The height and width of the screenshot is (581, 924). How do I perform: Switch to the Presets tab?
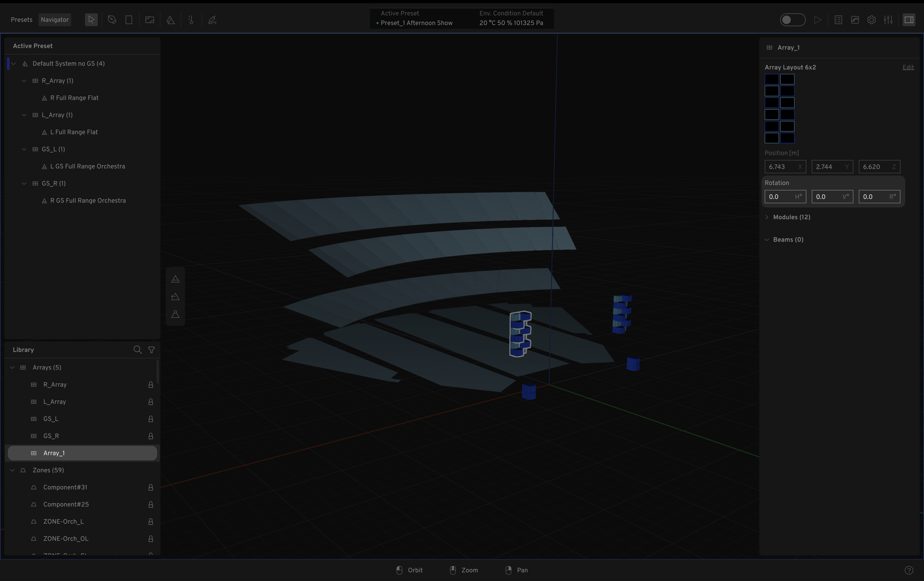click(21, 20)
